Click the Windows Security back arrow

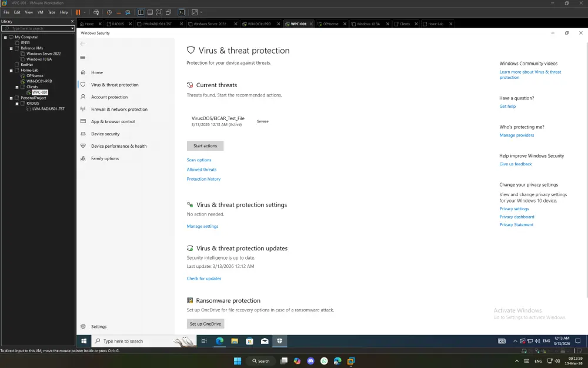83,44
